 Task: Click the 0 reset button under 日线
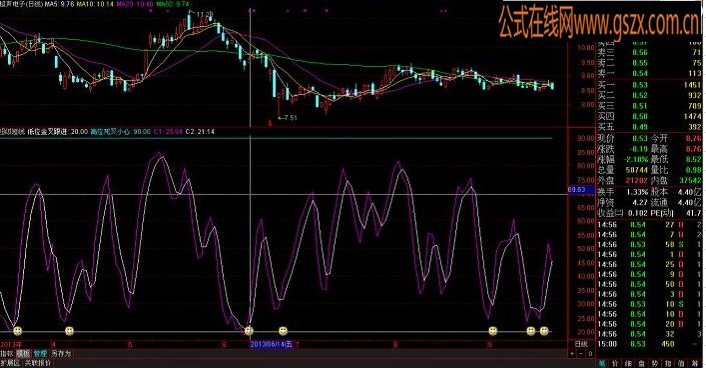click(x=590, y=354)
